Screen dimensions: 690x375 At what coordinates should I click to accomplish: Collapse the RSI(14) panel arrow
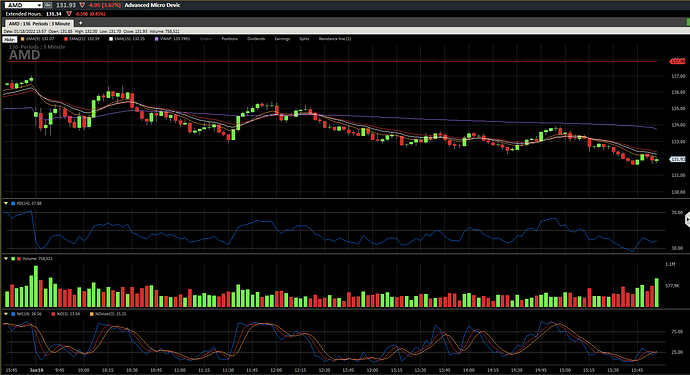[x=6, y=203]
